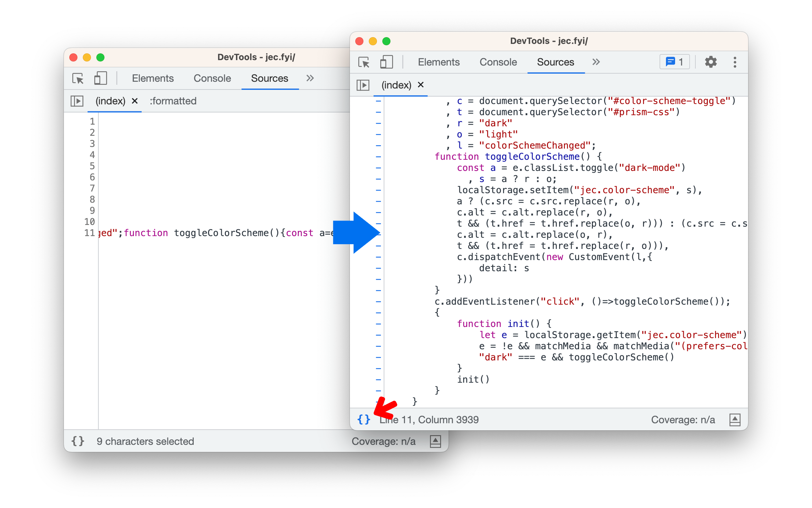Open DevTools settings gear icon
812x508 pixels.
[710, 62]
